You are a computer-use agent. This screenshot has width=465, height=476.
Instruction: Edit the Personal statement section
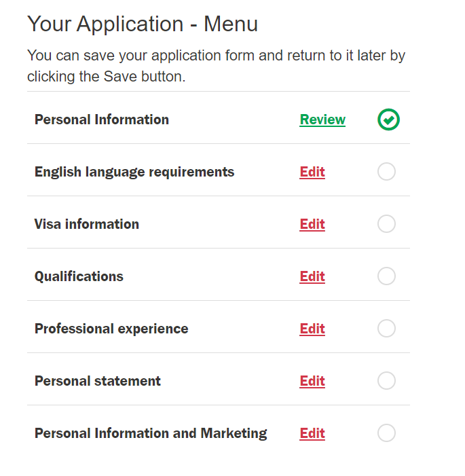(312, 382)
